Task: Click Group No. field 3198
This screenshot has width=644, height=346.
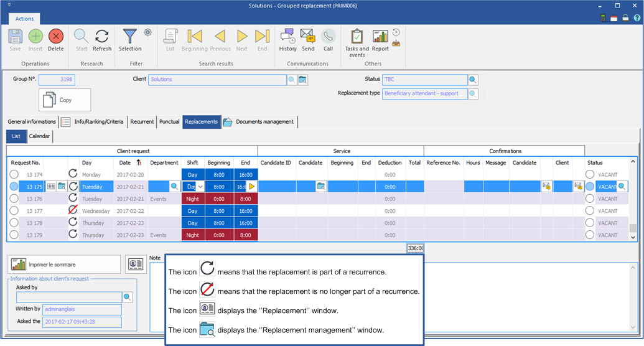Action: (x=57, y=79)
